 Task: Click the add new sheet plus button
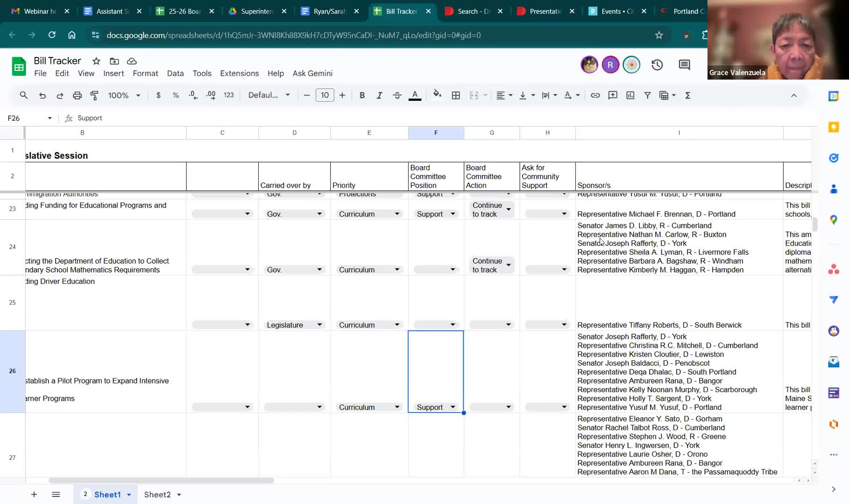pyautogui.click(x=34, y=494)
